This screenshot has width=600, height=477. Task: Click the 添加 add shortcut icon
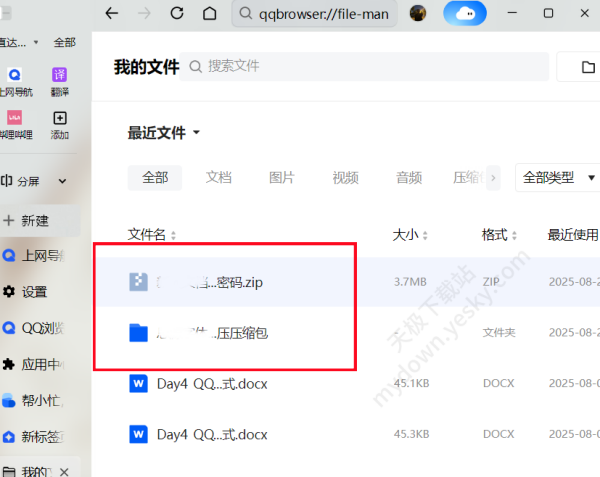click(60, 119)
